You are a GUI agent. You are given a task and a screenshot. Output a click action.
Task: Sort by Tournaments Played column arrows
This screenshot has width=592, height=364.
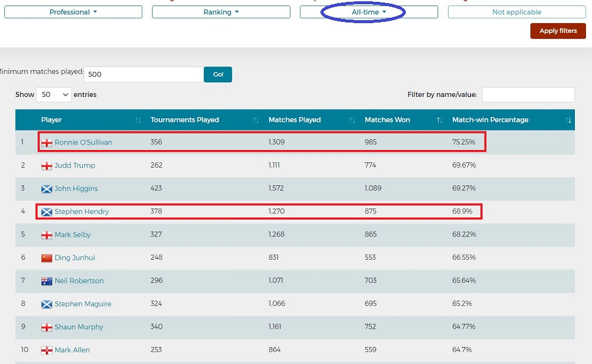pyautogui.click(x=256, y=120)
